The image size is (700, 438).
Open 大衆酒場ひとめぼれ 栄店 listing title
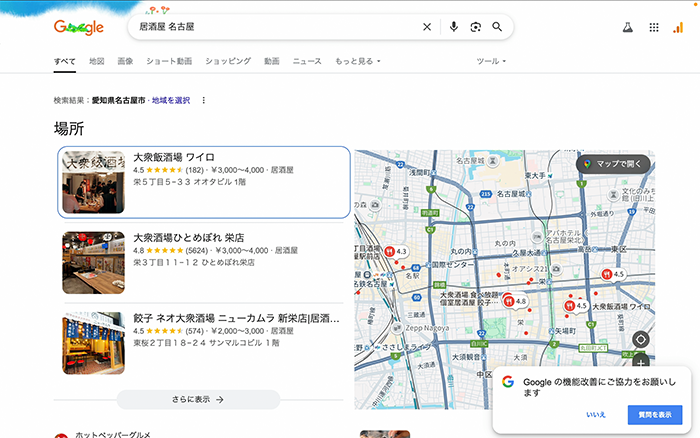pyautogui.click(x=189, y=238)
